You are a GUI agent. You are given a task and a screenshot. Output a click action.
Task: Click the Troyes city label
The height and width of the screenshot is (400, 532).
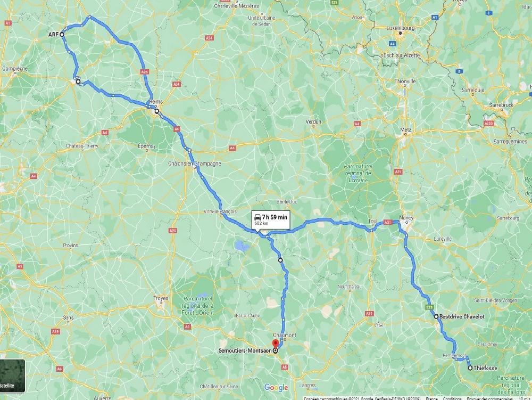click(161, 298)
